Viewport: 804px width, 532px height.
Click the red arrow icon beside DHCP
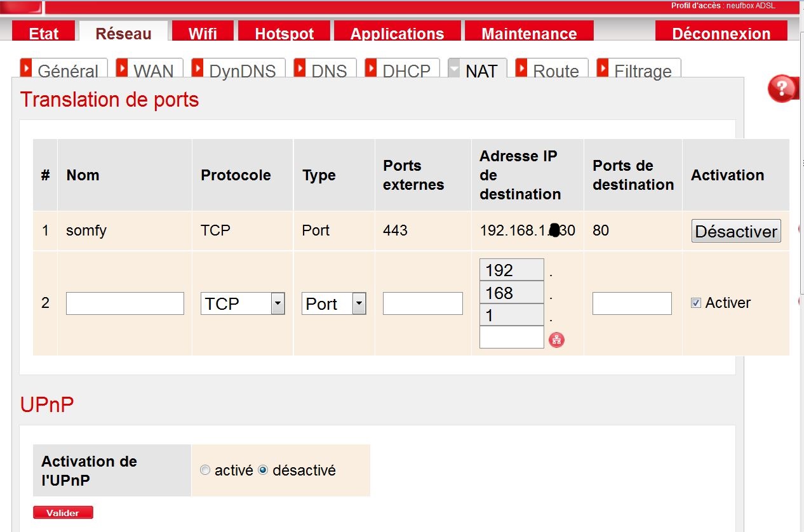click(371, 67)
